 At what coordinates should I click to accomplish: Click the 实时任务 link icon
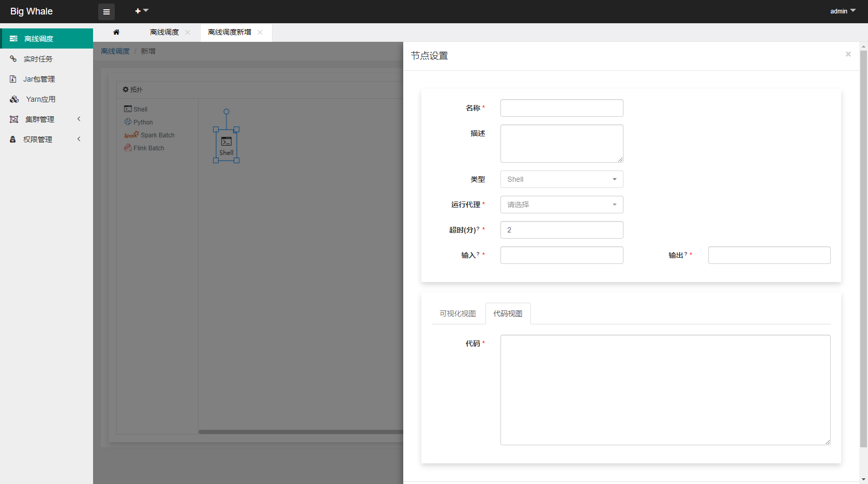[13, 59]
